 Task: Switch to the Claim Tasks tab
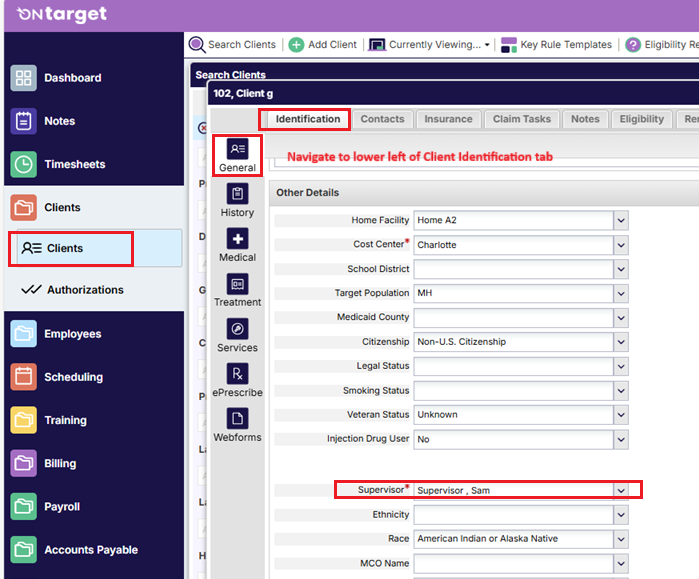522,119
